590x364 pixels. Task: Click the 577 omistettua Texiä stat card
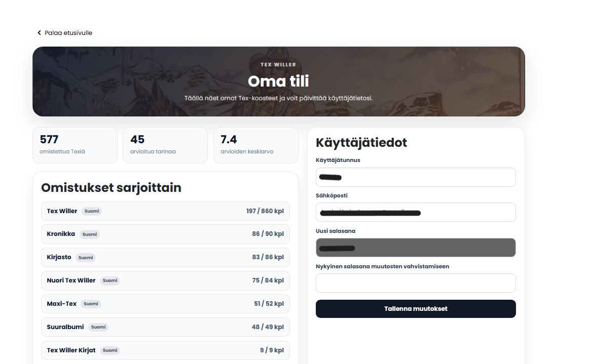[x=75, y=145]
